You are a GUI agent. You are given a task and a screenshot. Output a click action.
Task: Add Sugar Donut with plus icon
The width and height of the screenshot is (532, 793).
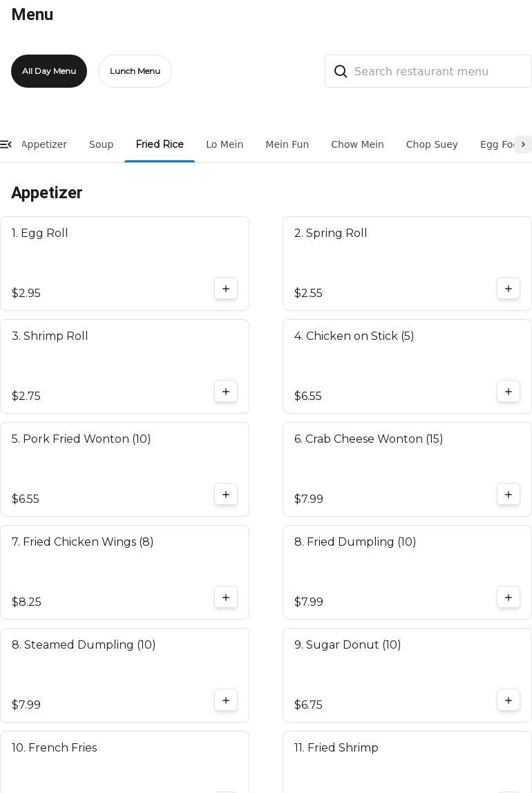click(x=509, y=700)
